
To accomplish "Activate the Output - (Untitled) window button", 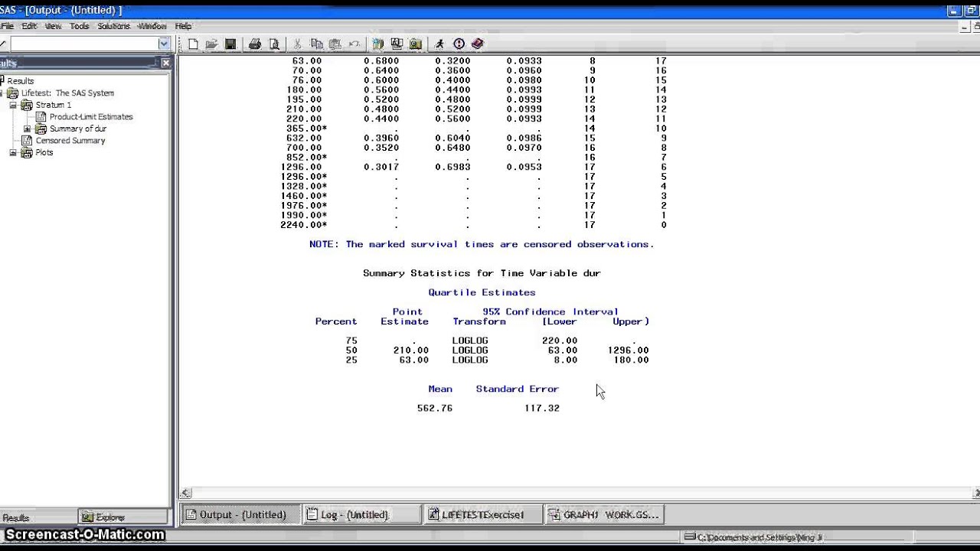I will point(240,515).
